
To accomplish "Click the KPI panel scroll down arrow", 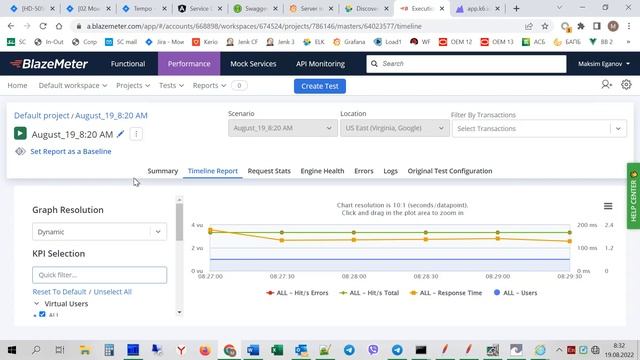I will coord(179,312).
